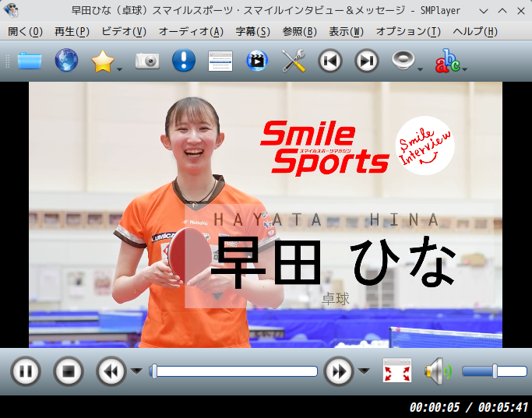The image size is (532, 418).
Task: Click the elapsed time 00:00:05 display
Action: pyautogui.click(x=435, y=407)
